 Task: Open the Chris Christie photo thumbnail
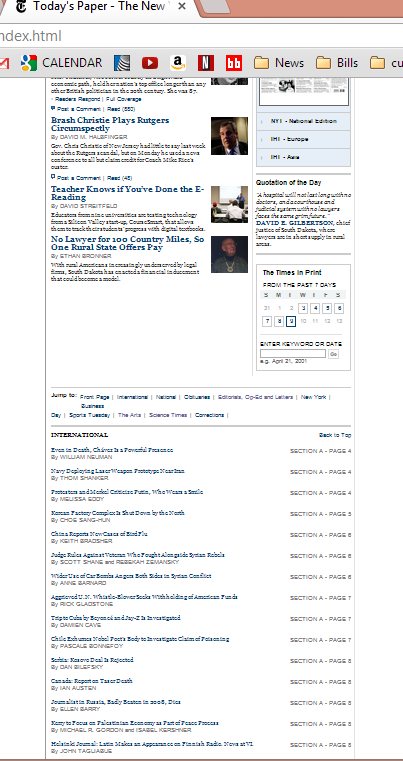229,136
